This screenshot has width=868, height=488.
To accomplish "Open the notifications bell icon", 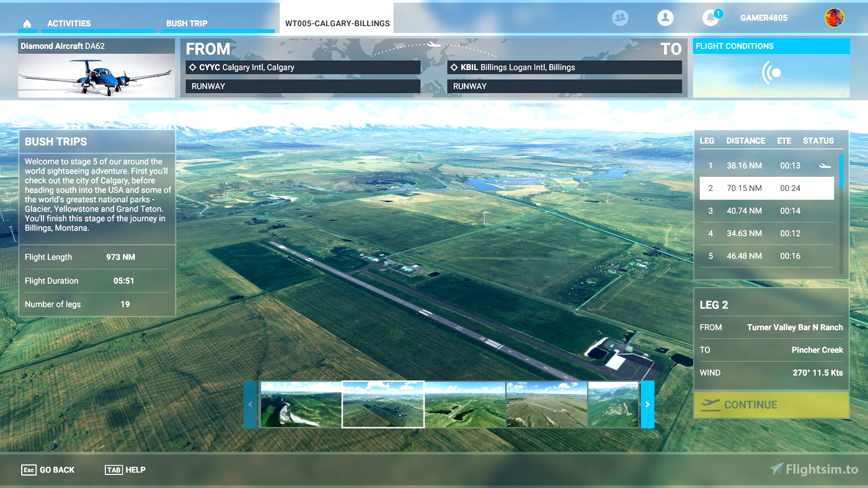I will point(711,18).
